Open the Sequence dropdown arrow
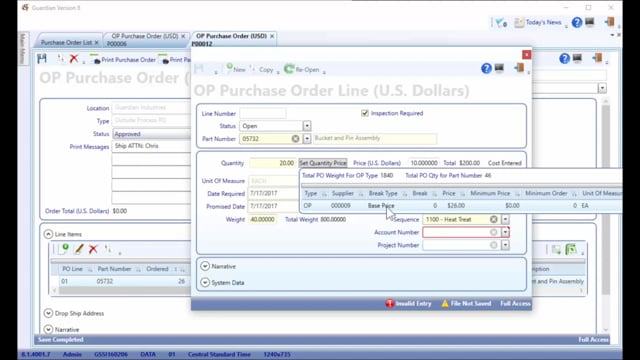This screenshot has width=640, height=360. 505,220
